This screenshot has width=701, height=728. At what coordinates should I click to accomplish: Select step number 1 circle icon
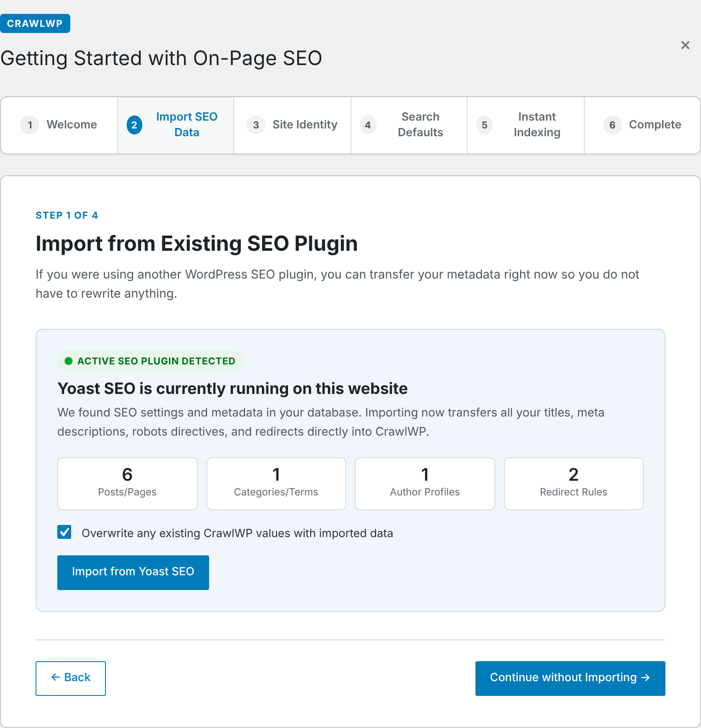30,125
